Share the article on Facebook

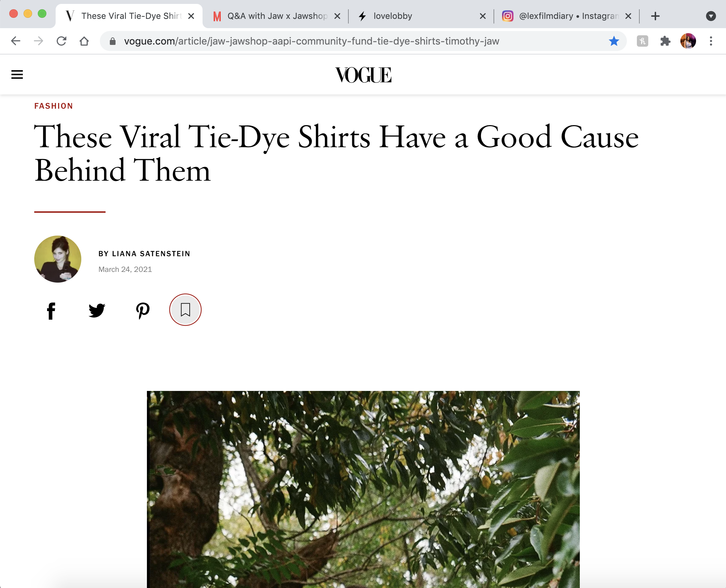(x=51, y=310)
